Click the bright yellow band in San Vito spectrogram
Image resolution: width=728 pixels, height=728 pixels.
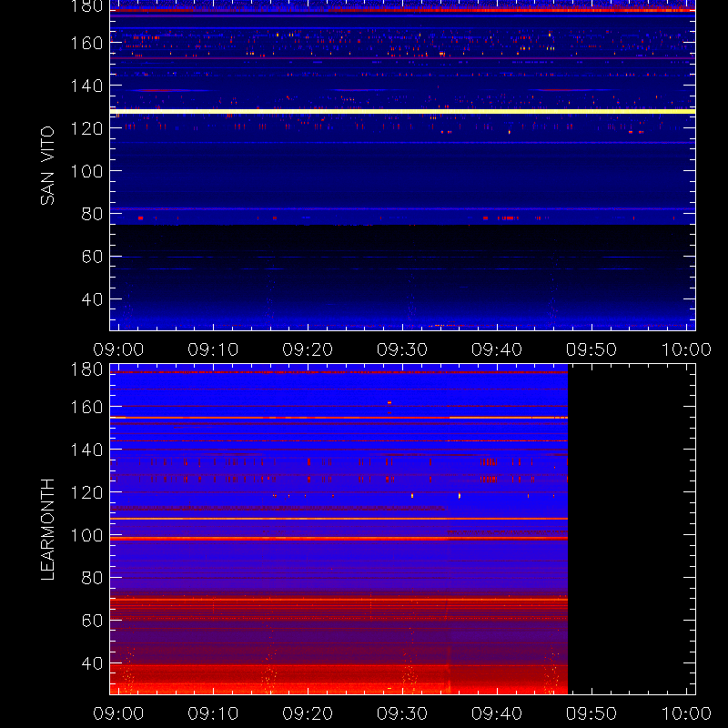click(402, 111)
